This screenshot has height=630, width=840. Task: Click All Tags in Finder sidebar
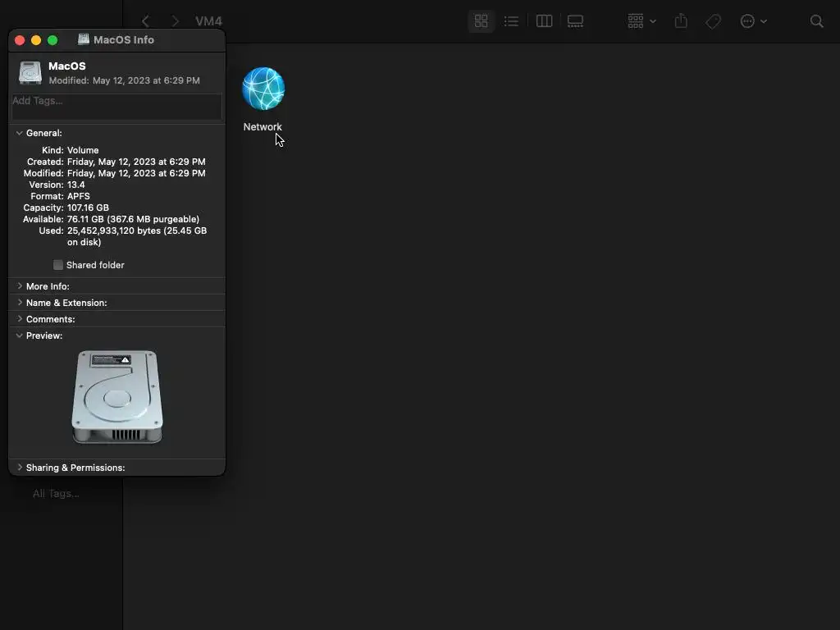pos(56,493)
